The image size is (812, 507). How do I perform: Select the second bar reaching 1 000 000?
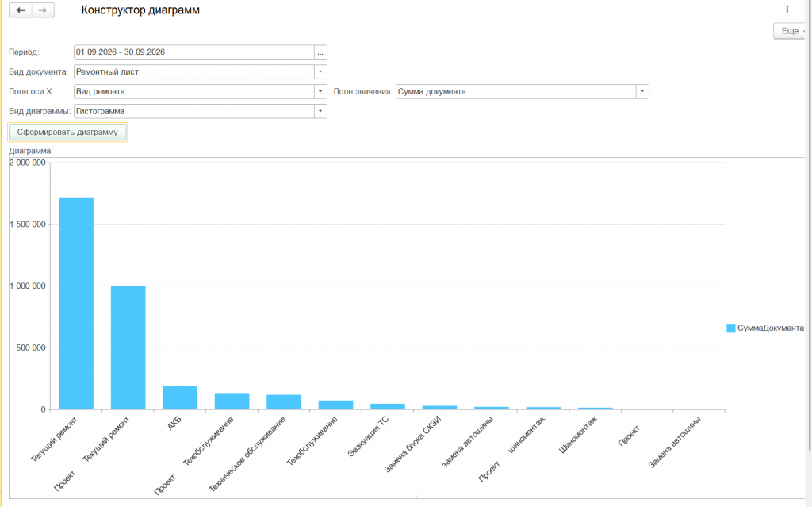coord(128,348)
